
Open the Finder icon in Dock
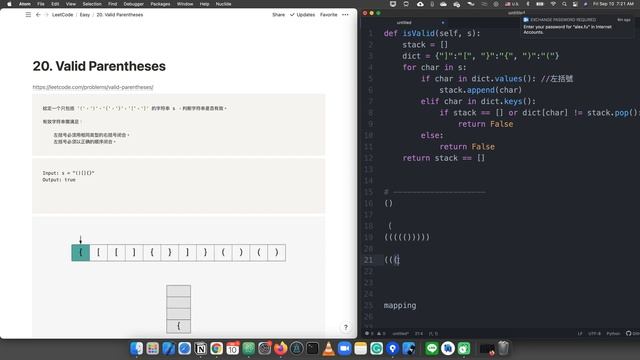pos(137,349)
